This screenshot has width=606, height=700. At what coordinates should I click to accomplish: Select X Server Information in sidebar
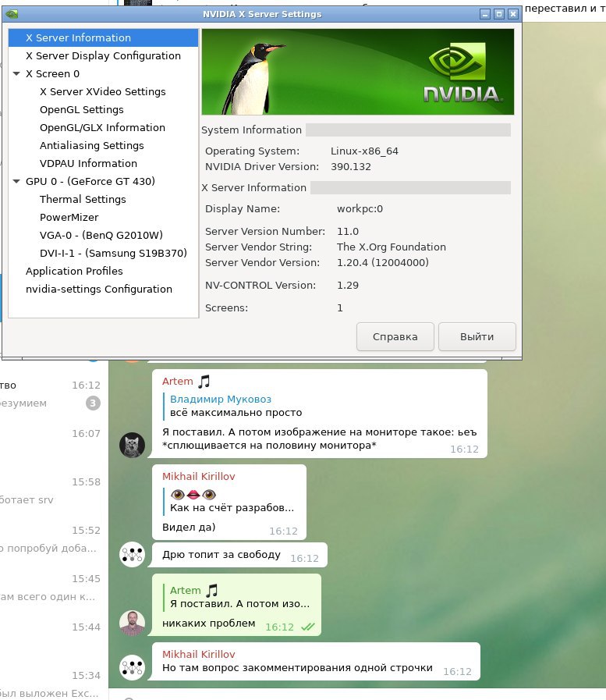coord(103,38)
